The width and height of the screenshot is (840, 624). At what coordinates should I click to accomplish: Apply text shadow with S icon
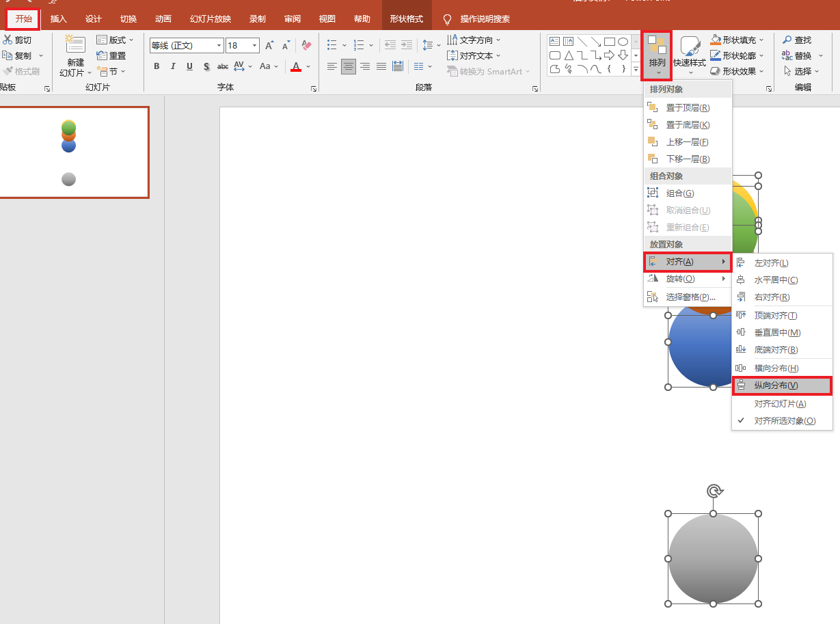[x=206, y=66]
